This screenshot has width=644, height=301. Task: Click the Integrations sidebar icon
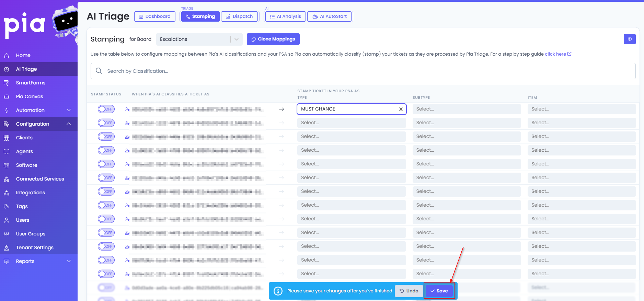point(7,193)
